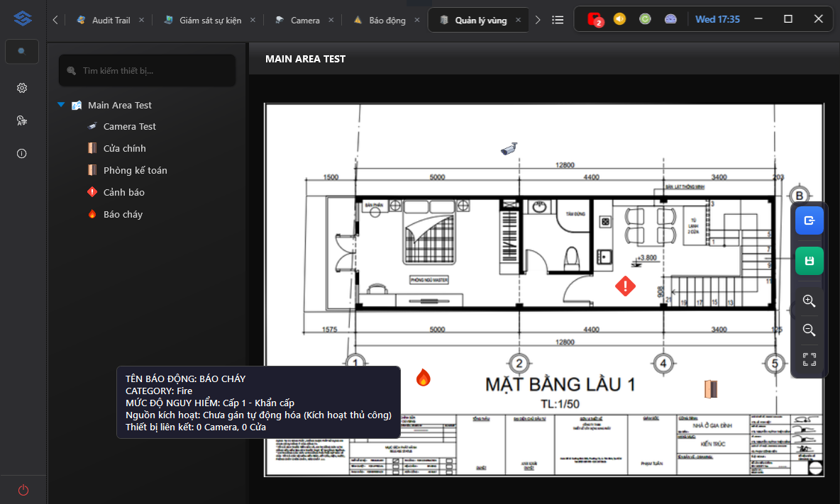Open user management icon in sidebar
The image size is (840, 504).
coord(22,121)
